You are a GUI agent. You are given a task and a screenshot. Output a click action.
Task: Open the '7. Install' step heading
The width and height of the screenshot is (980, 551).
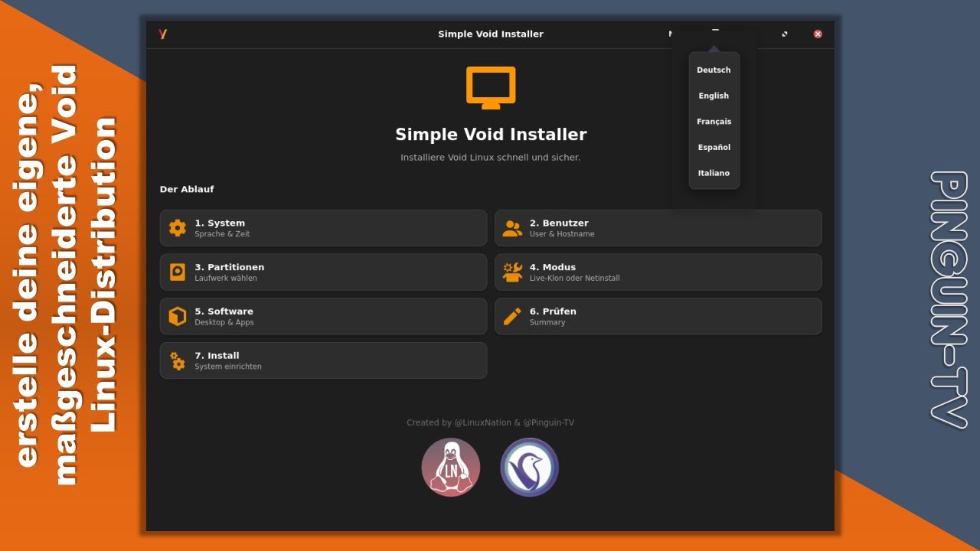click(x=217, y=355)
